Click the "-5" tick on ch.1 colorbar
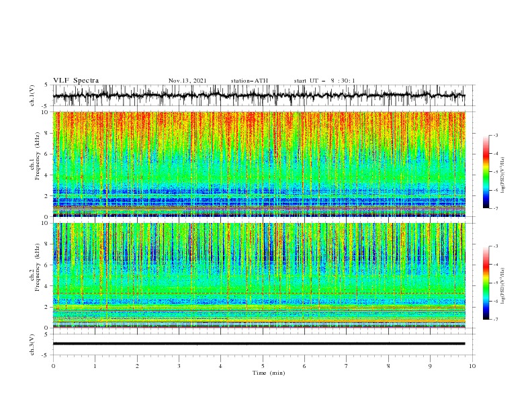The width and height of the screenshot is (532, 411). click(x=496, y=172)
